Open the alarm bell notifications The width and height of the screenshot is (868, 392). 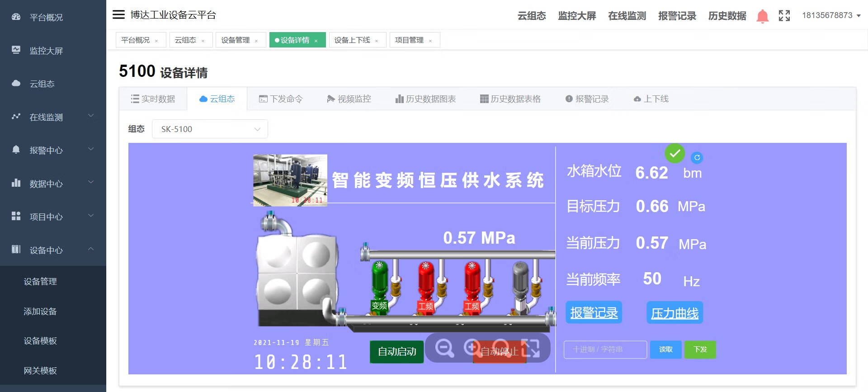pyautogui.click(x=762, y=16)
